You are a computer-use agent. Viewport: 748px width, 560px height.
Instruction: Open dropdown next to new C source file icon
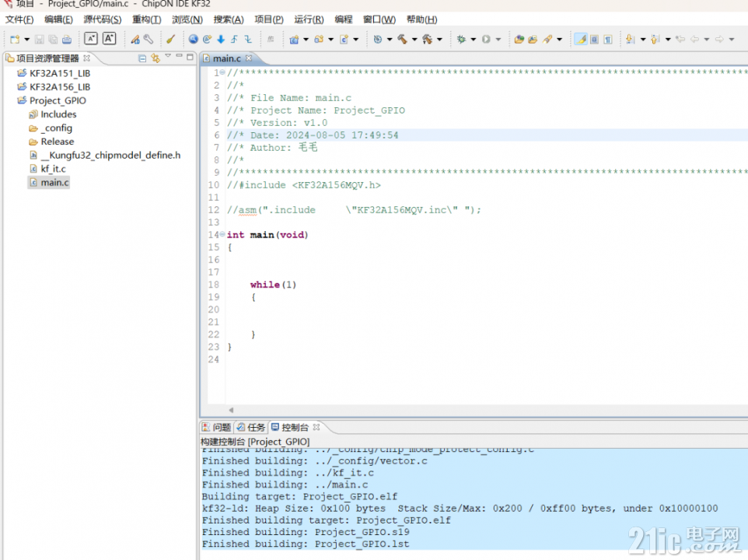tap(355, 39)
